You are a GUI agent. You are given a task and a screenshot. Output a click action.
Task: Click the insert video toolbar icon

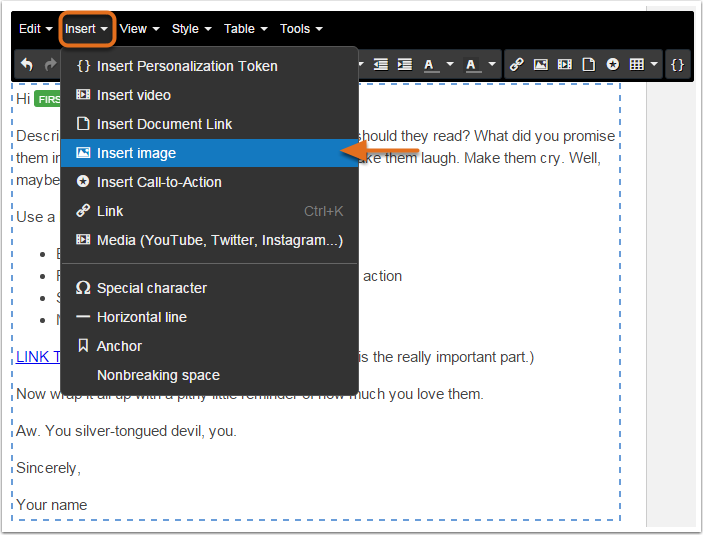(x=564, y=65)
